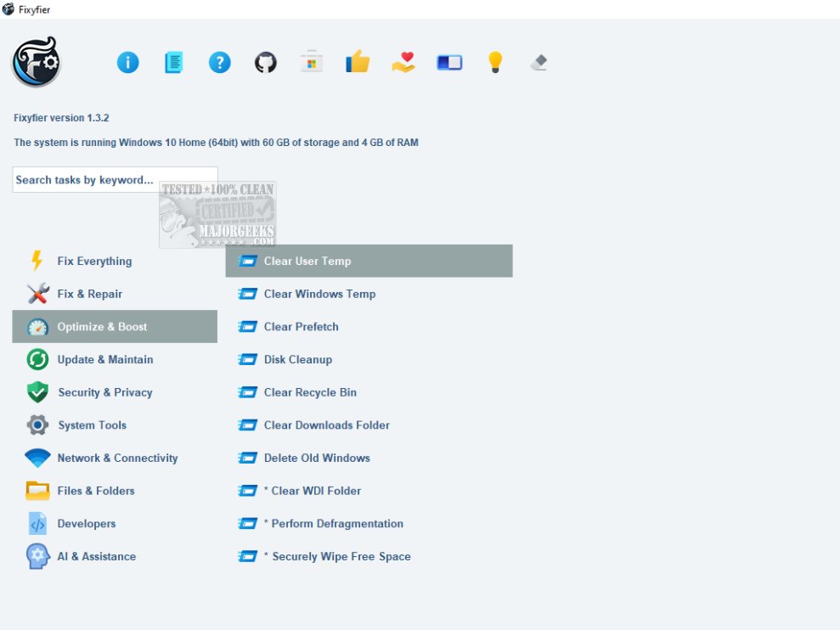Open the Microsoft Store icon

[311, 62]
